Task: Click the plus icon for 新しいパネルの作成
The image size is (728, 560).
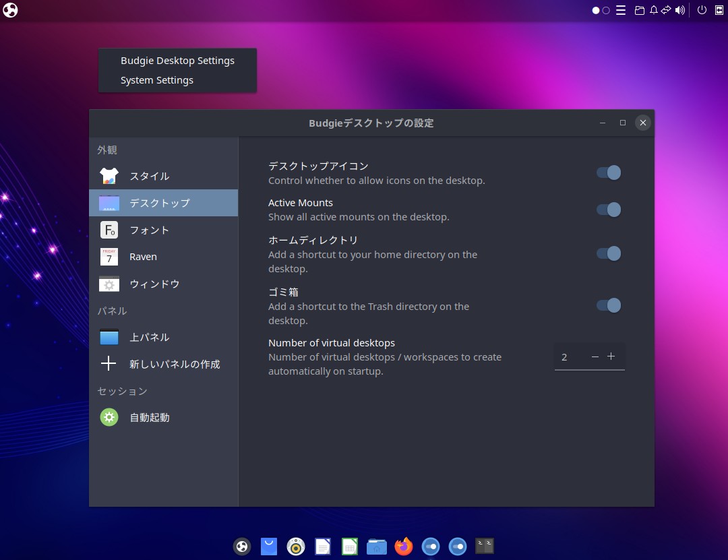Action: click(109, 364)
